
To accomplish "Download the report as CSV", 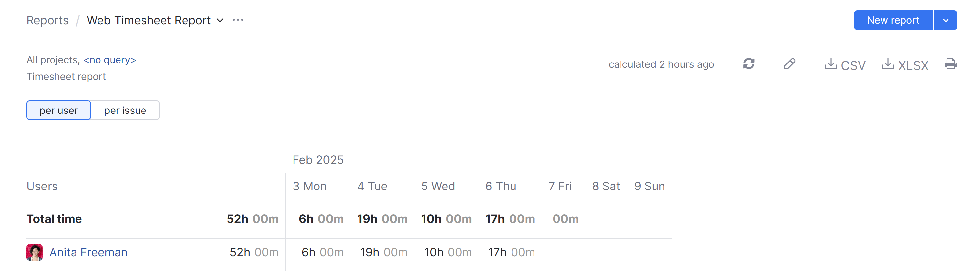I will tap(845, 65).
